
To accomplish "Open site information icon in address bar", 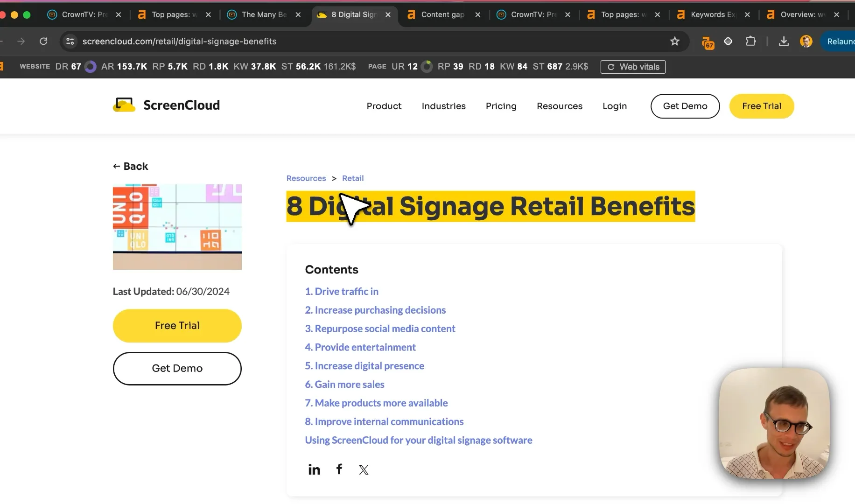I will pyautogui.click(x=70, y=42).
